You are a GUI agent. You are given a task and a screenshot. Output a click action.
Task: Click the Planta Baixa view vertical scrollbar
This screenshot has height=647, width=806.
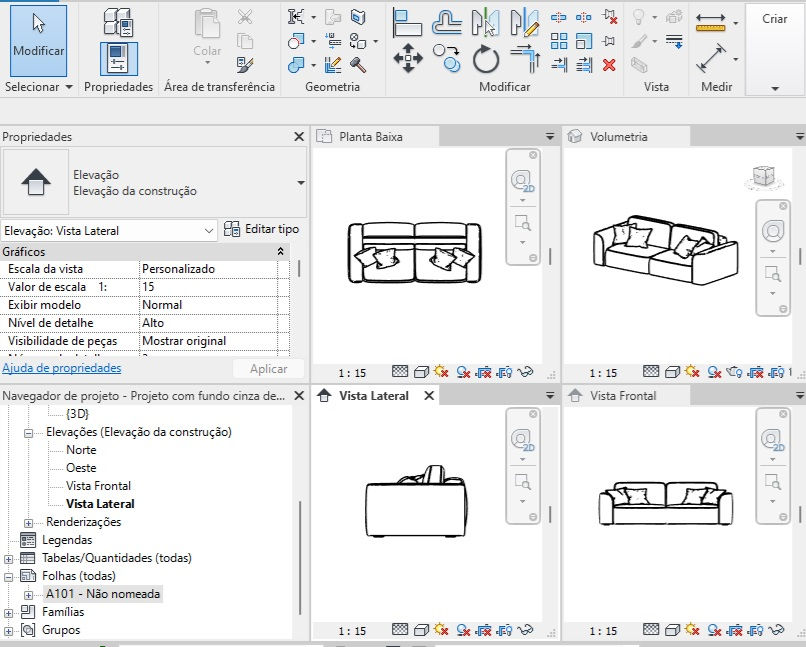click(550, 256)
